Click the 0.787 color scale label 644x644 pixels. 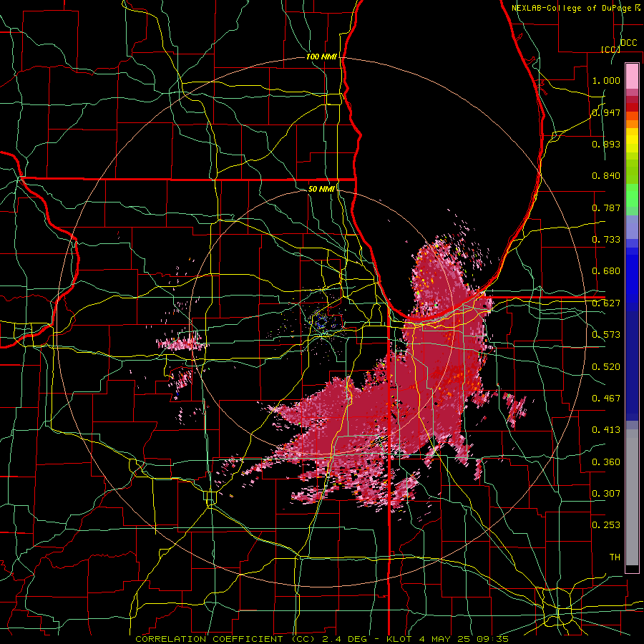click(x=606, y=208)
